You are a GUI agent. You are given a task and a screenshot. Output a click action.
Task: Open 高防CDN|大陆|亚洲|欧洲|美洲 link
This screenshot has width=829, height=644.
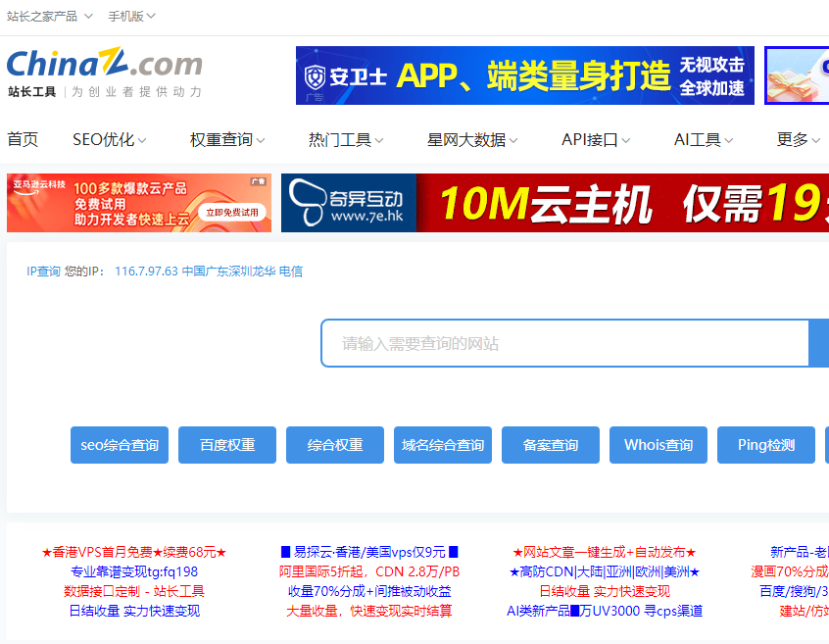[x=605, y=572]
